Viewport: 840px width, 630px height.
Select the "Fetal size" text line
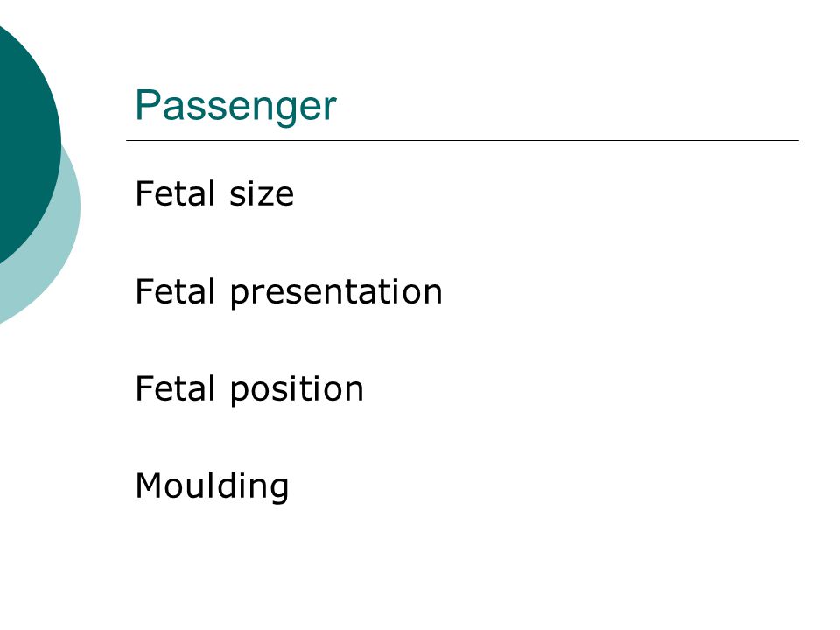214,193
